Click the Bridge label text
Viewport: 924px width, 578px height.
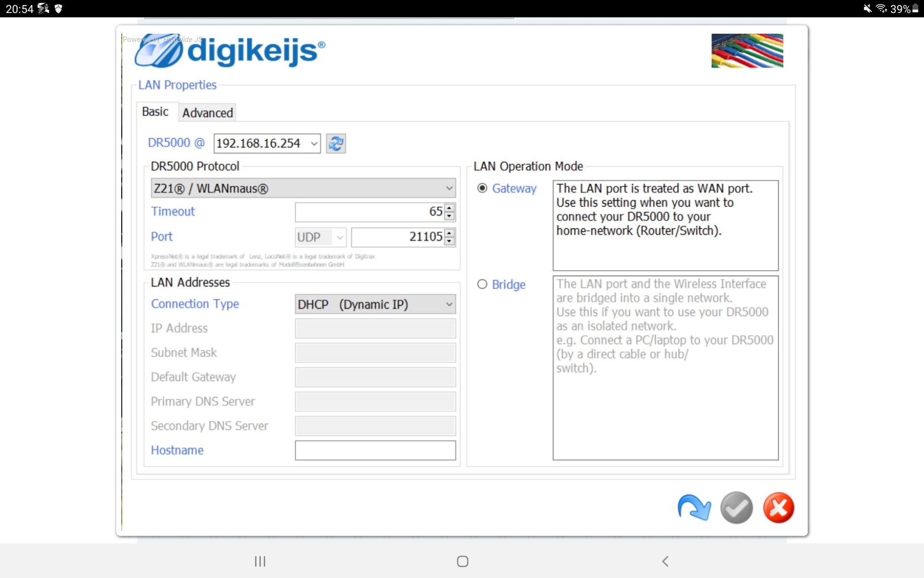509,284
